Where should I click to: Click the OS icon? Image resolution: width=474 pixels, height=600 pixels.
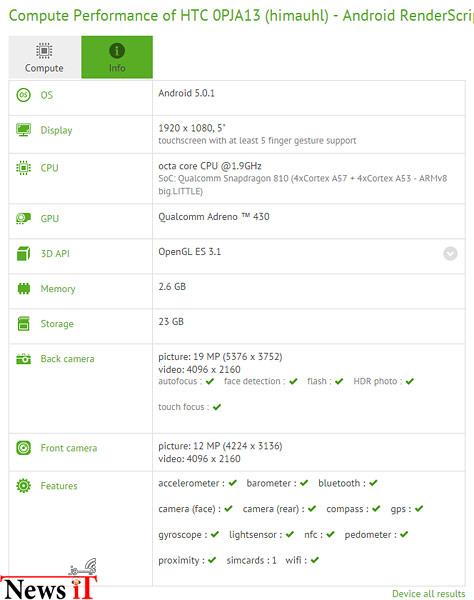(23, 95)
